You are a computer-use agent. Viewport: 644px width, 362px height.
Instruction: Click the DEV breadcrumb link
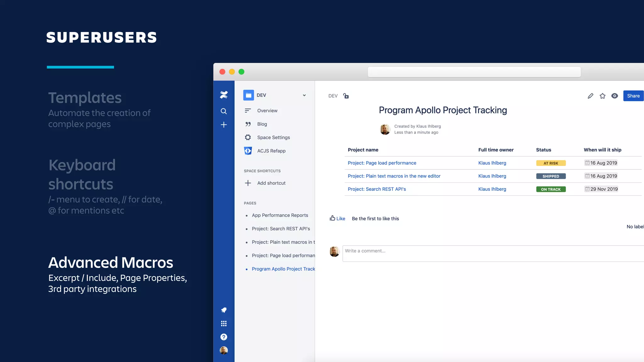click(x=333, y=96)
